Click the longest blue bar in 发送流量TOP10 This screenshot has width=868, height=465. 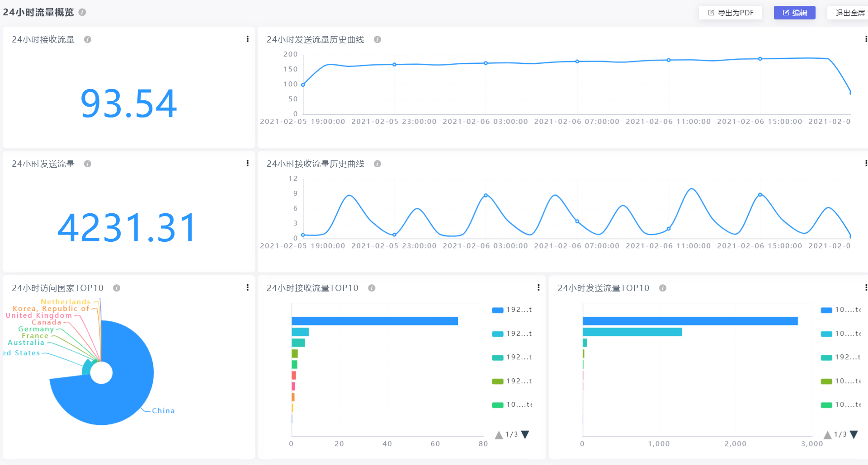(x=690, y=321)
